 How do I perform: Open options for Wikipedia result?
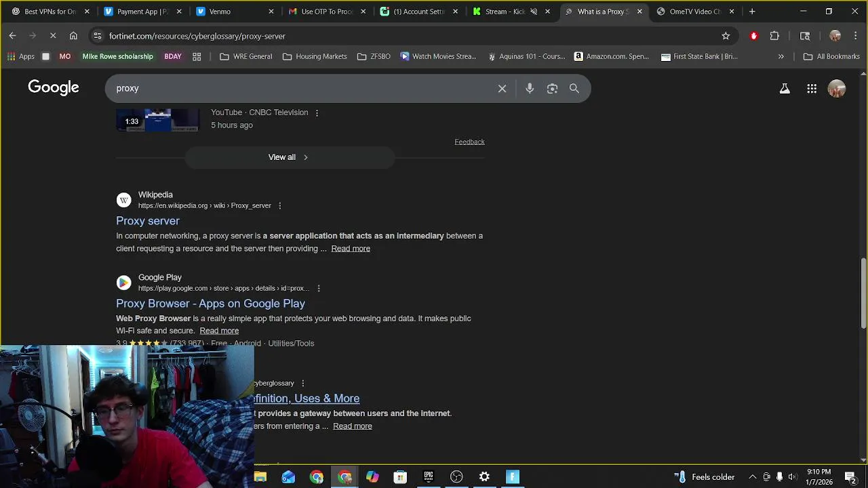[x=279, y=205]
